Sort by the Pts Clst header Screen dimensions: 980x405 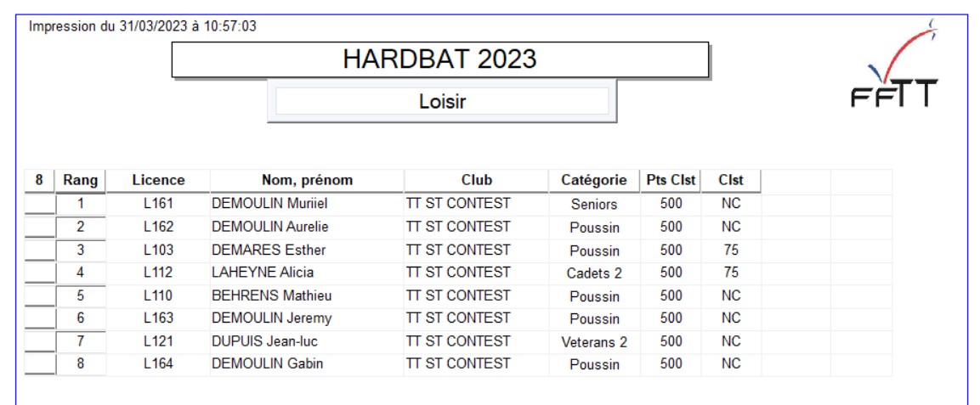pos(671,181)
